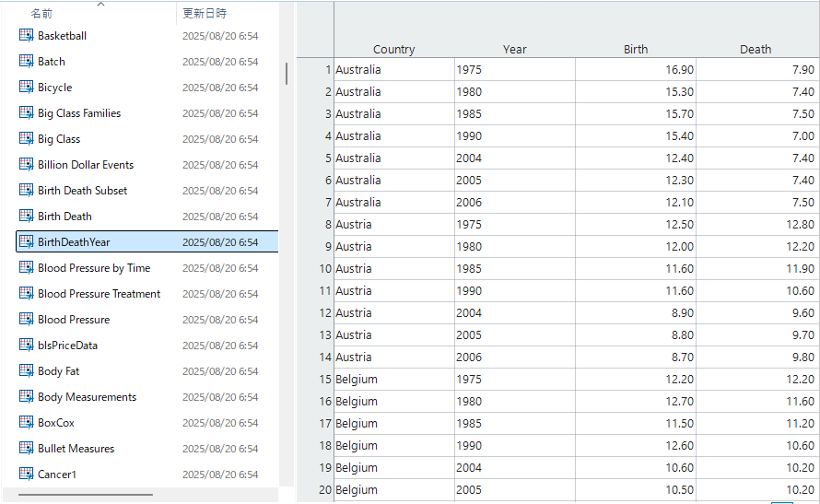The height and width of the screenshot is (504, 820).
Task: Select the Death column header
Action: tap(756, 49)
